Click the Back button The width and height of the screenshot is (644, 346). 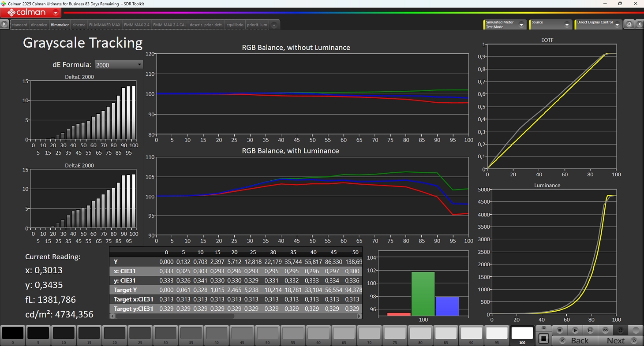coord(579,340)
